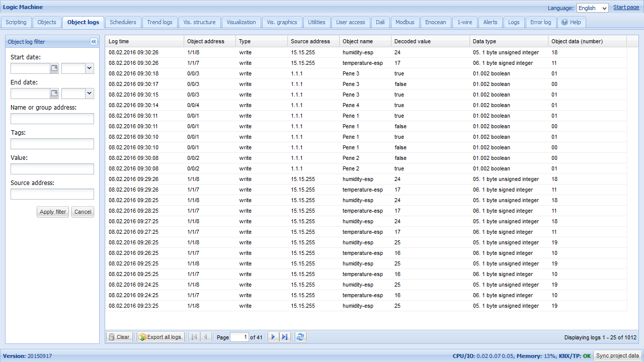View the Error log tab
Image resolution: width=644 pixels, height=362 pixels.
540,22
